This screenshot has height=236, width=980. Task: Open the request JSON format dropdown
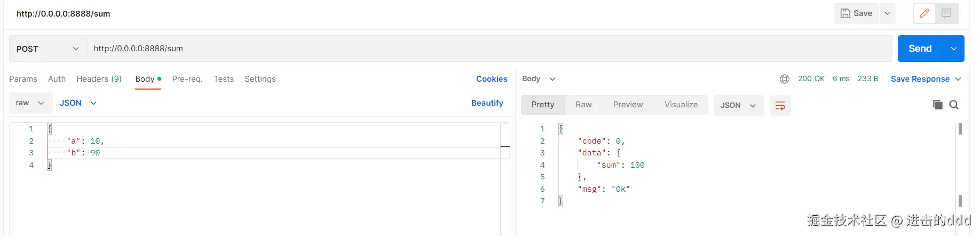tap(78, 103)
